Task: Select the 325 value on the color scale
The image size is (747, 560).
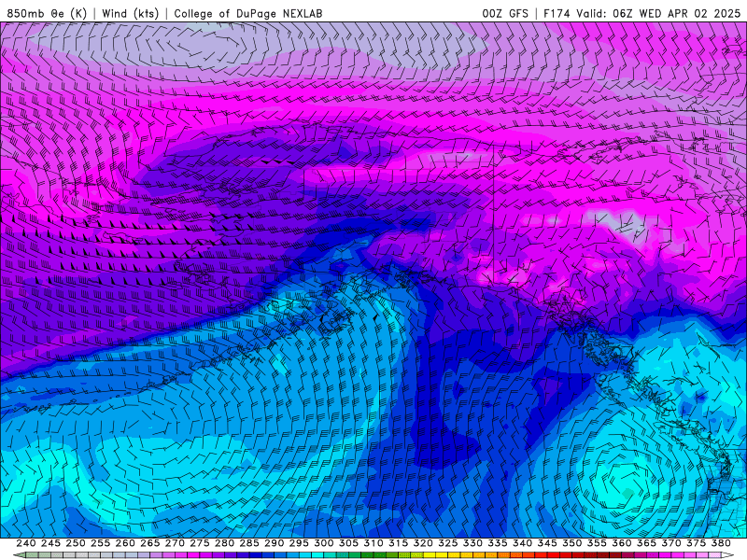Action: coord(448,543)
